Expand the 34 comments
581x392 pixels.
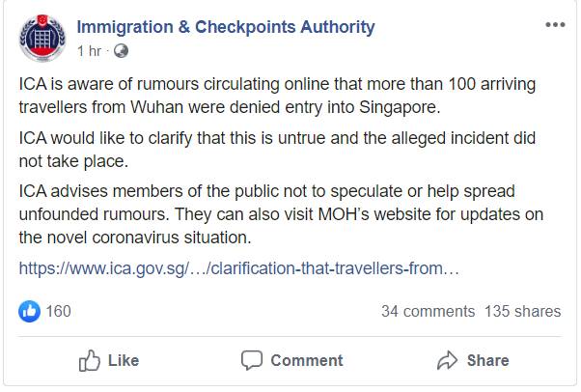click(x=428, y=311)
